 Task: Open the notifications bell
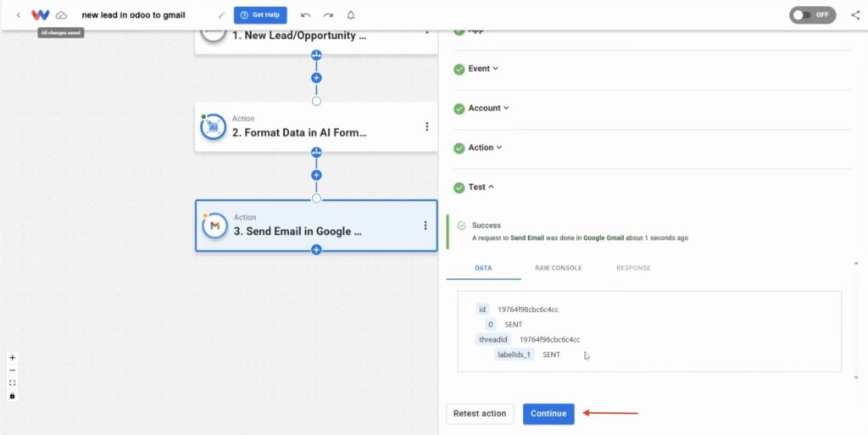pyautogui.click(x=350, y=15)
